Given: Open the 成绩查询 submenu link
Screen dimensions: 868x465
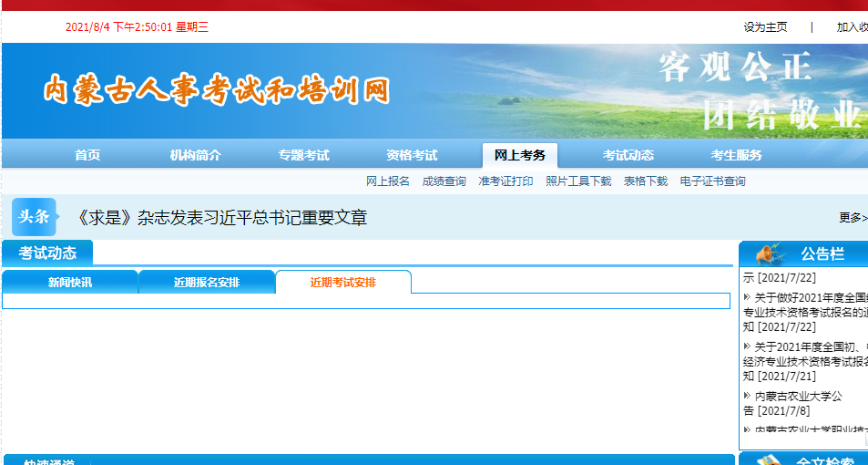Looking at the screenshot, I should coord(444,181).
